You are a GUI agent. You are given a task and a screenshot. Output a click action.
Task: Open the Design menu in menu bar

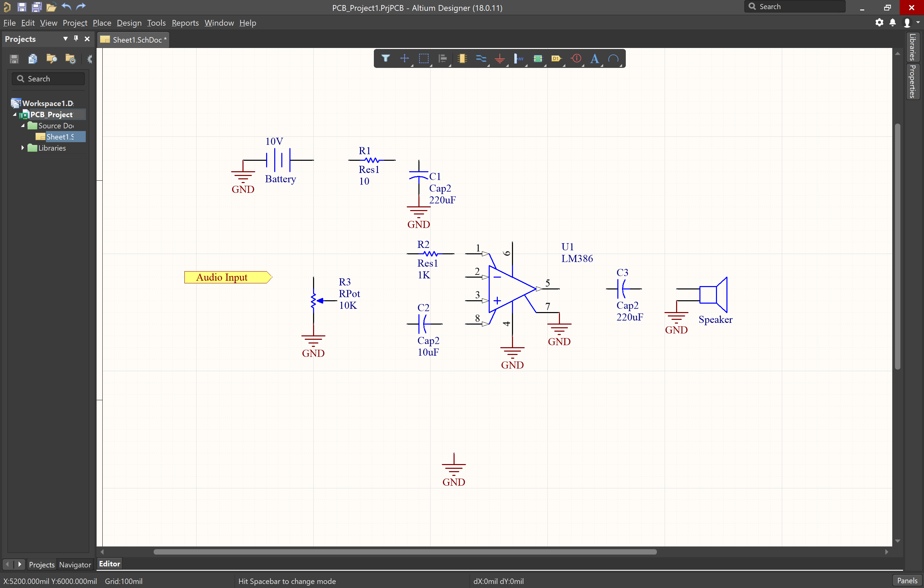click(x=128, y=22)
